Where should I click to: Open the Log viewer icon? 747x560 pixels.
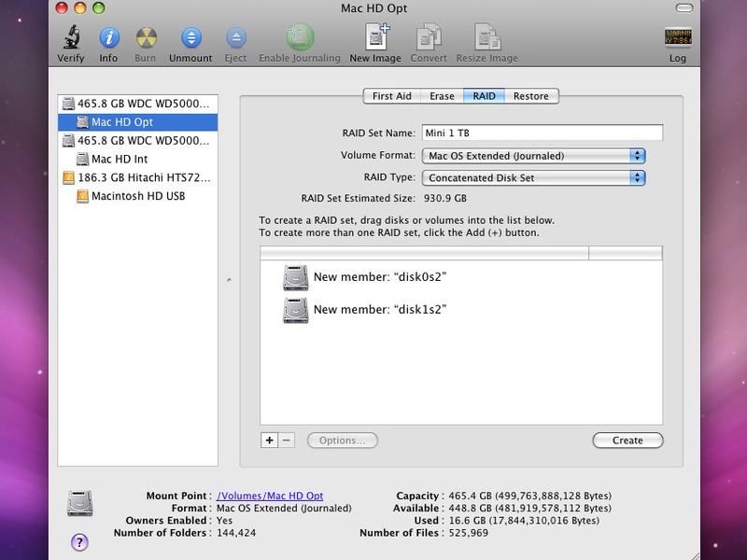[x=678, y=37]
